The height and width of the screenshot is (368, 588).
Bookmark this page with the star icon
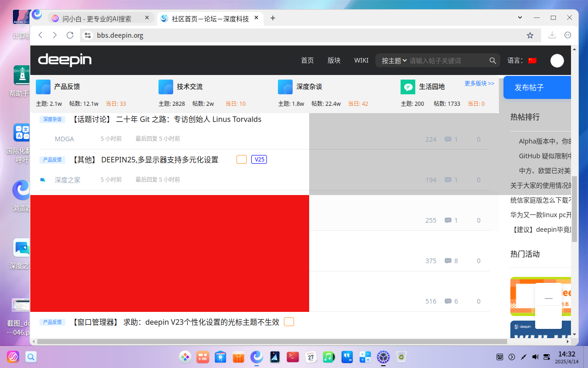click(530, 35)
